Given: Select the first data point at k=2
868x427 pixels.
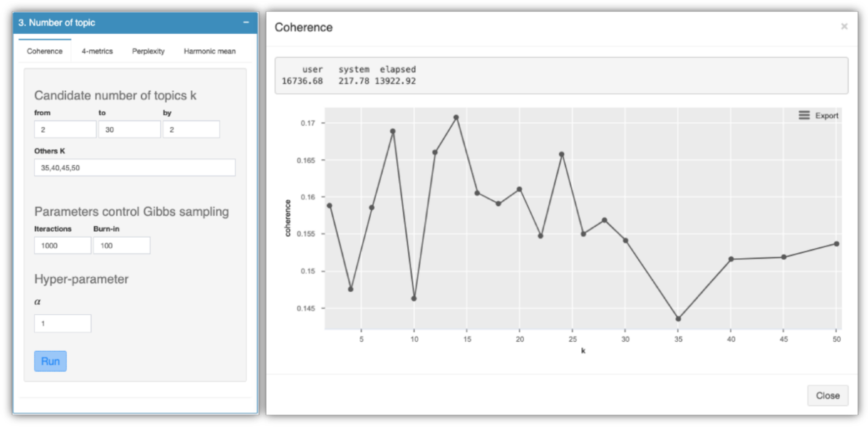Looking at the screenshot, I should (330, 206).
